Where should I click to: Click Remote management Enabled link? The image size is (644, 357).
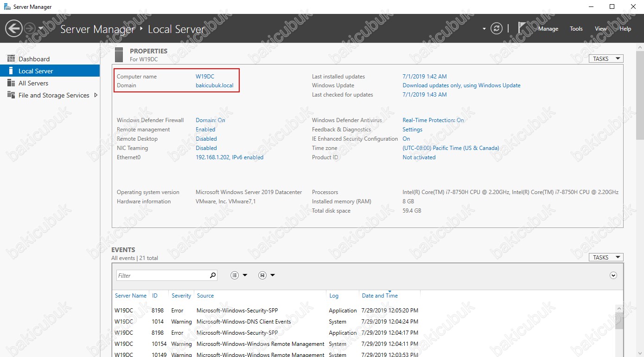click(205, 130)
